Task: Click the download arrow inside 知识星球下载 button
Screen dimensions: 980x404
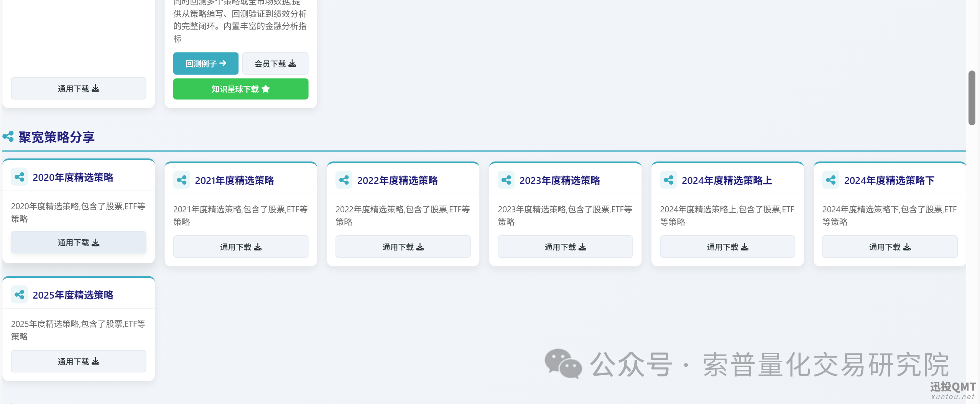Action: point(266,89)
